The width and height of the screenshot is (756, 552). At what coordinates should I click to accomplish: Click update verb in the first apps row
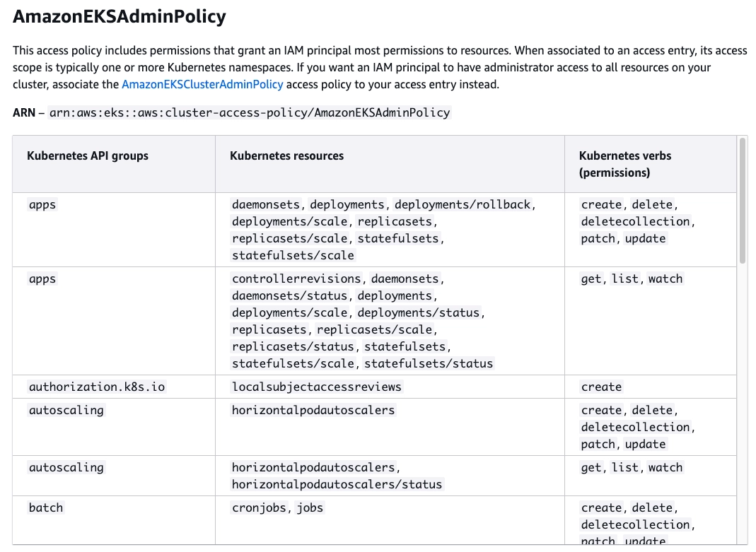[645, 238]
